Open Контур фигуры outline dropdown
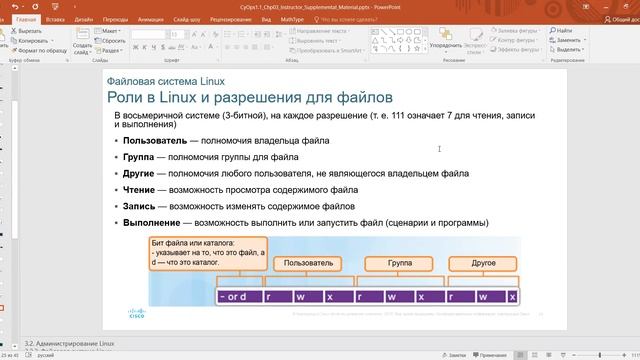The width and height of the screenshot is (640, 360). click(513, 40)
